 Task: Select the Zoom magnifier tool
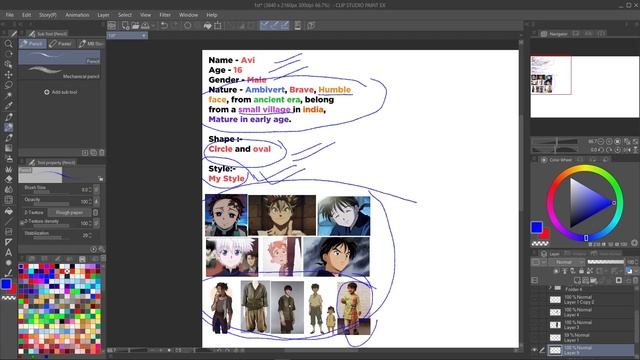(8, 43)
